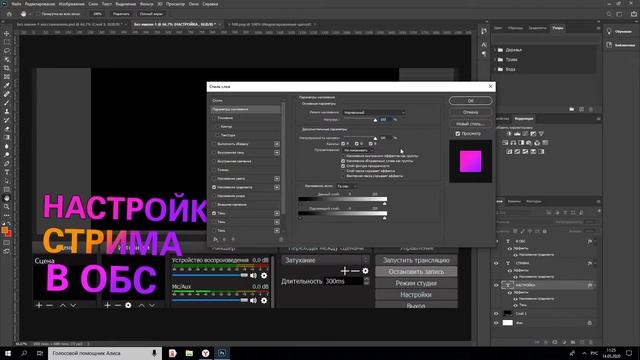Switch to the Градиенты panel tab
640x360 pixels.
pos(538,28)
